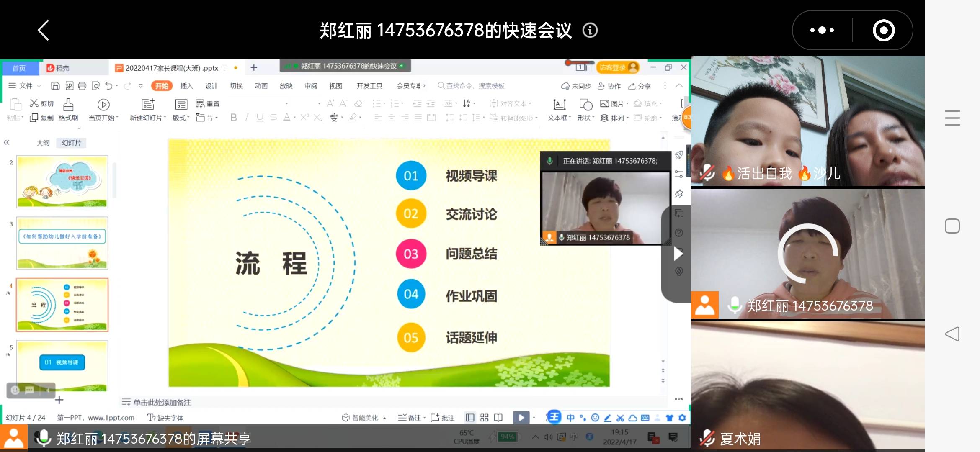Switch to the 动画 ribbon tab

(260, 86)
